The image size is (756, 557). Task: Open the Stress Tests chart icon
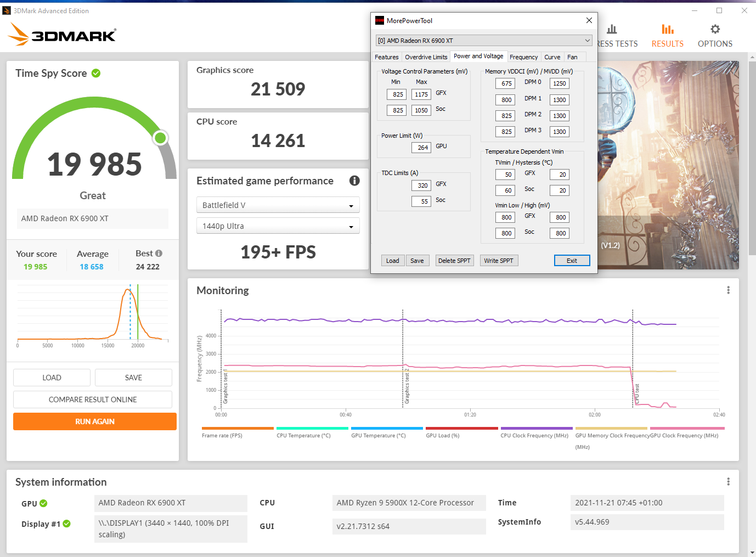612,29
